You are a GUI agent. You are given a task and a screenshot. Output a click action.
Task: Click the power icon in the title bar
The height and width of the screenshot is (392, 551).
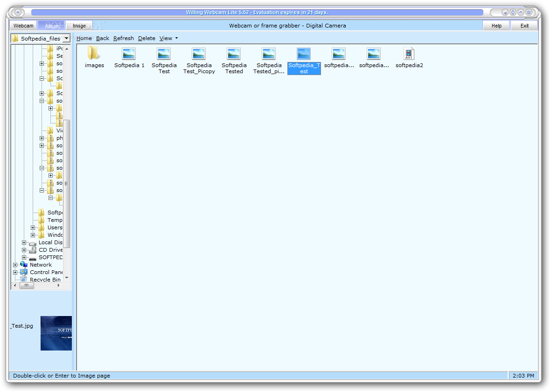coord(529,12)
